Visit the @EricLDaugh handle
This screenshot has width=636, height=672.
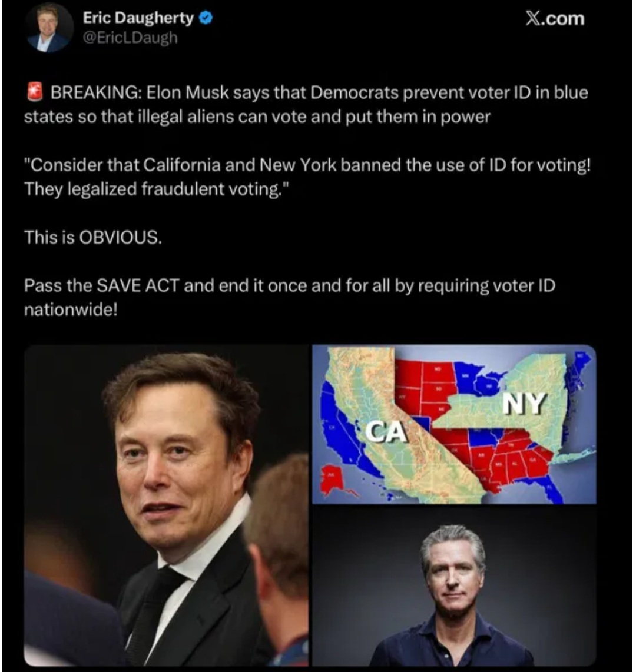130,38
